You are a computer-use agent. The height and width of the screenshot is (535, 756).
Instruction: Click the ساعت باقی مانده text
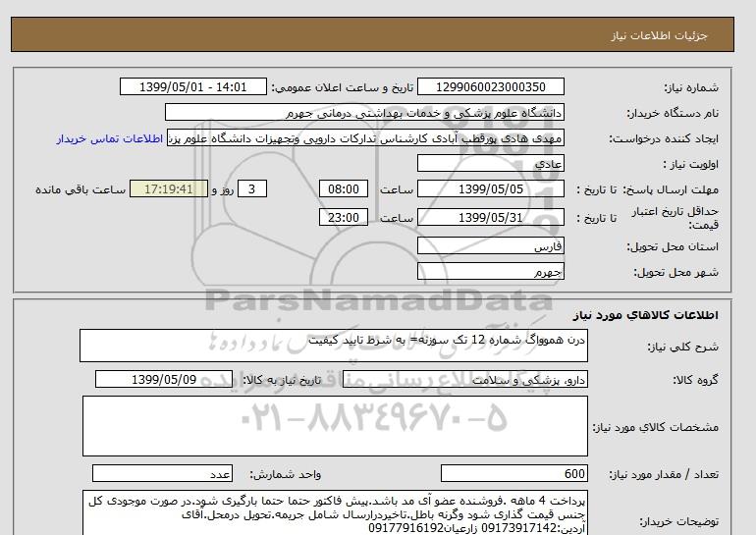81,189
